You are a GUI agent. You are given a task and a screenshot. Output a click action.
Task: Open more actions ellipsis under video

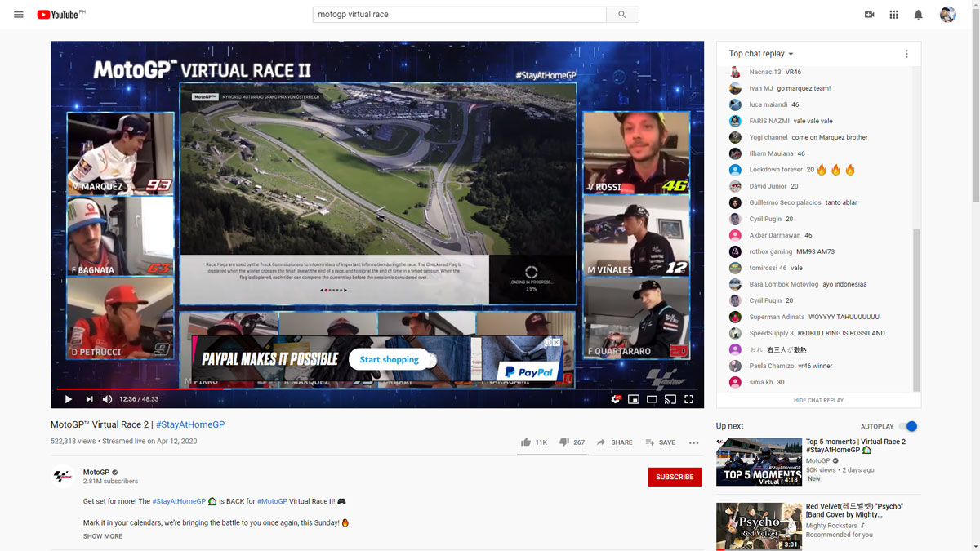[693, 443]
